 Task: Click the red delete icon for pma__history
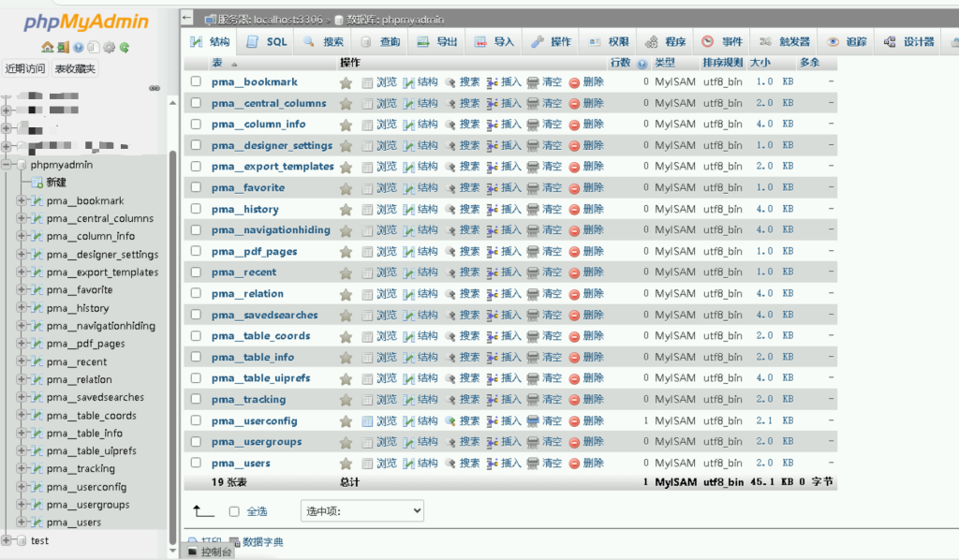(575, 210)
